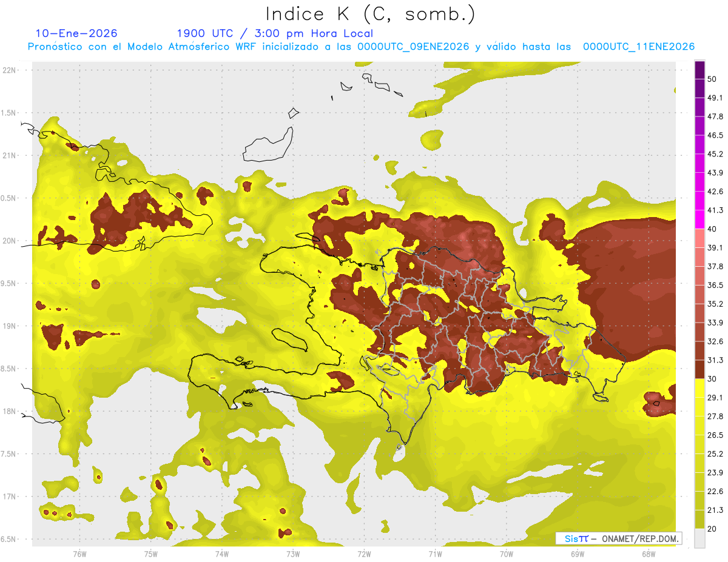This screenshot has height=562, width=728.
Task: Click longitude axis label "71W"
Action: pos(435,554)
